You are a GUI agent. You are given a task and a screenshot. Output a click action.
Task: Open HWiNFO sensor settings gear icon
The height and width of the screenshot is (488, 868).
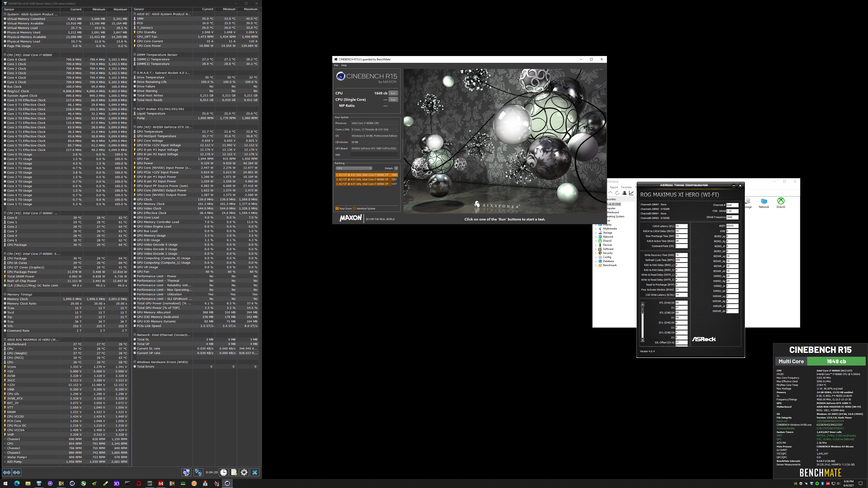coord(244,472)
